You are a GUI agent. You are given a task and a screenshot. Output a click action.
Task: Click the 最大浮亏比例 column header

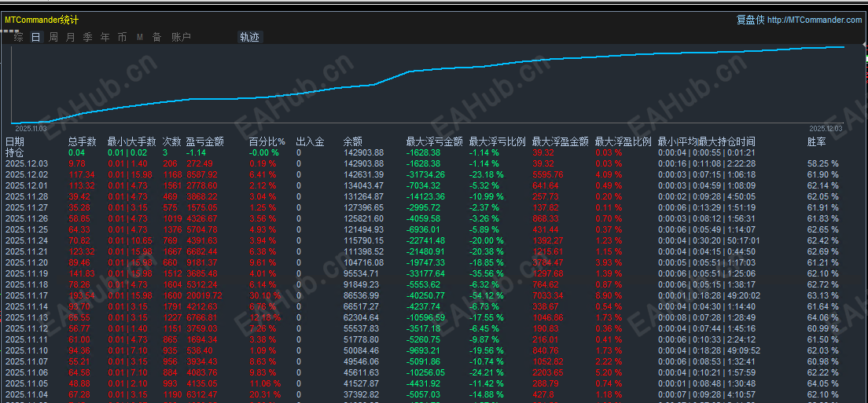(498, 142)
